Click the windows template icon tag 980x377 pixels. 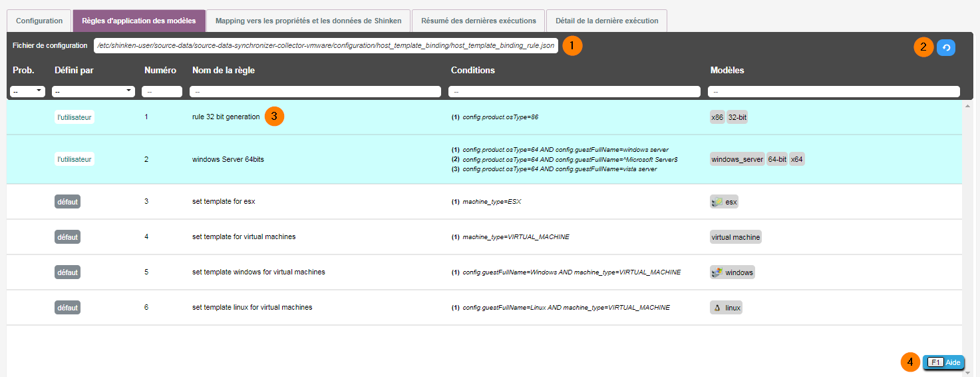coord(732,272)
